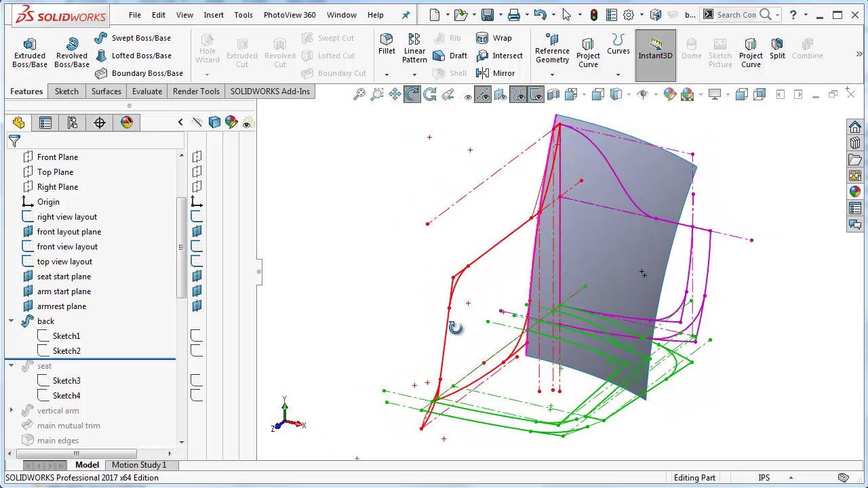Open the Appearances color wheel in task pane
The image size is (868, 488).
(855, 192)
